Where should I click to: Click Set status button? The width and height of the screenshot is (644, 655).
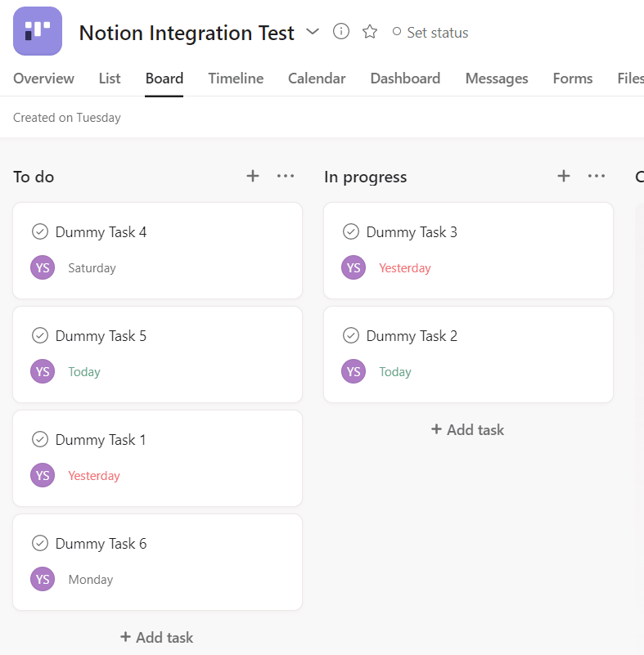pos(430,33)
